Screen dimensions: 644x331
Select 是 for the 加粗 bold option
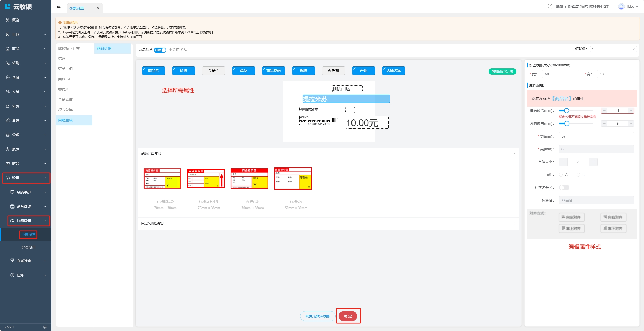point(578,175)
